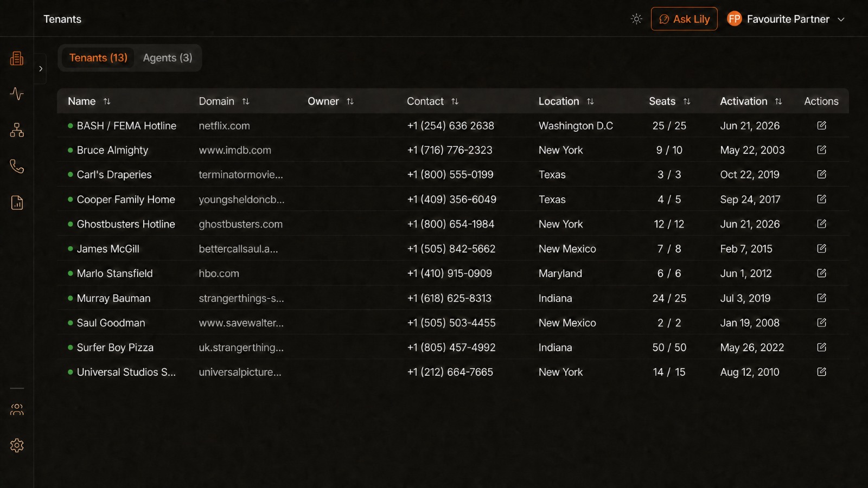Click the FP avatar badge
This screenshot has width=868, height=488.
pyautogui.click(x=734, y=19)
